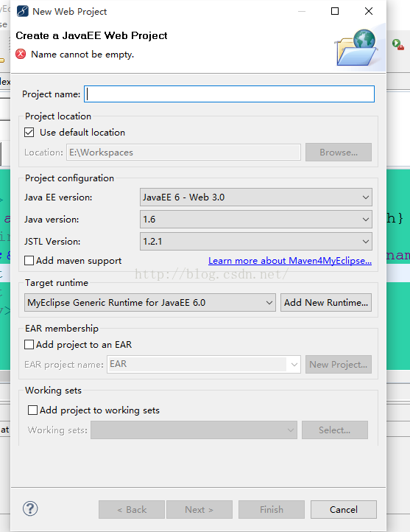The width and height of the screenshot is (410, 532).
Task: Click the 'Project name:' label
Action: pyautogui.click(x=52, y=94)
